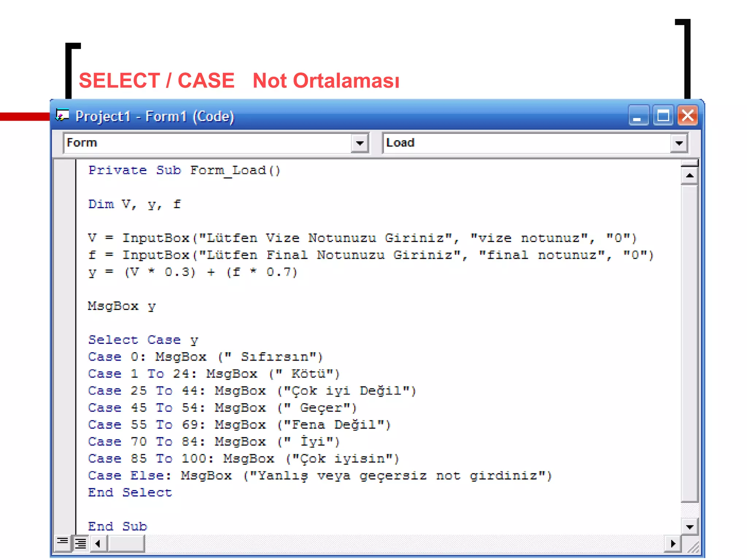
Task: Click the code window margin indicator bar
Action: click(65, 346)
